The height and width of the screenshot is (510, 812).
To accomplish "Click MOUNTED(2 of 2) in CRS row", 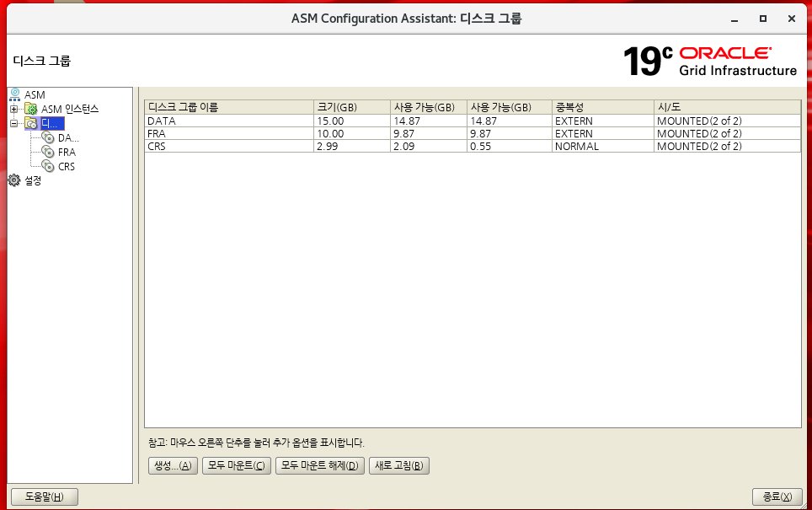I will 727,146.
